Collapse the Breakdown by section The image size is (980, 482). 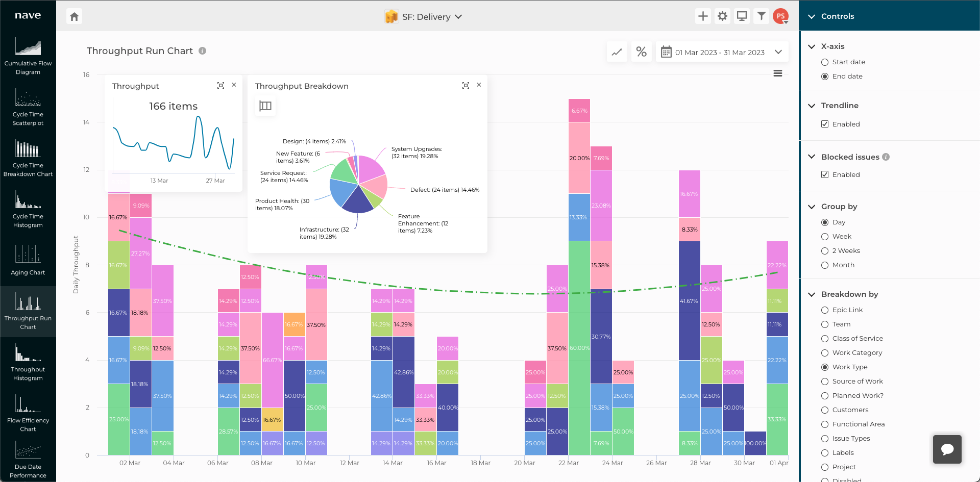pyautogui.click(x=812, y=294)
